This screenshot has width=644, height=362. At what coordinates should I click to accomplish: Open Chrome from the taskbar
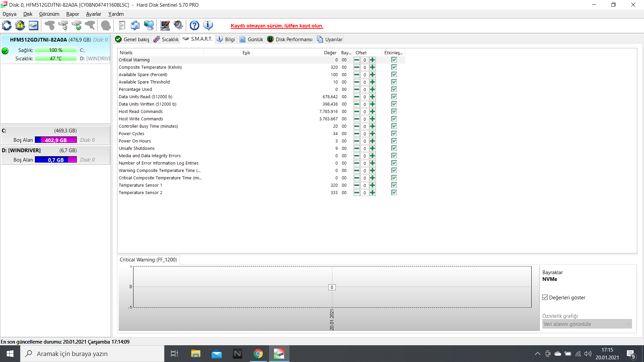pyautogui.click(x=258, y=354)
